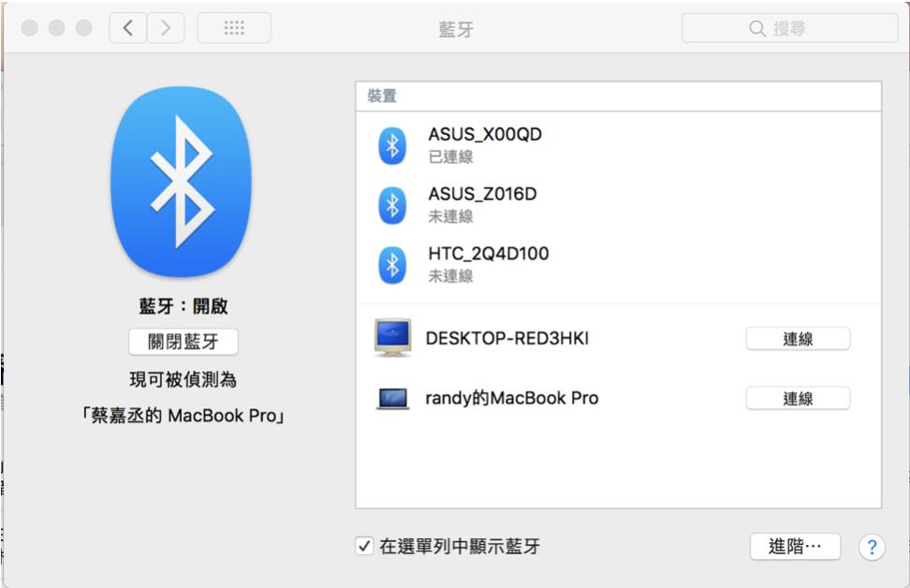Open help with the question mark button
Image resolution: width=910 pixels, height=588 pixels.
872,547
